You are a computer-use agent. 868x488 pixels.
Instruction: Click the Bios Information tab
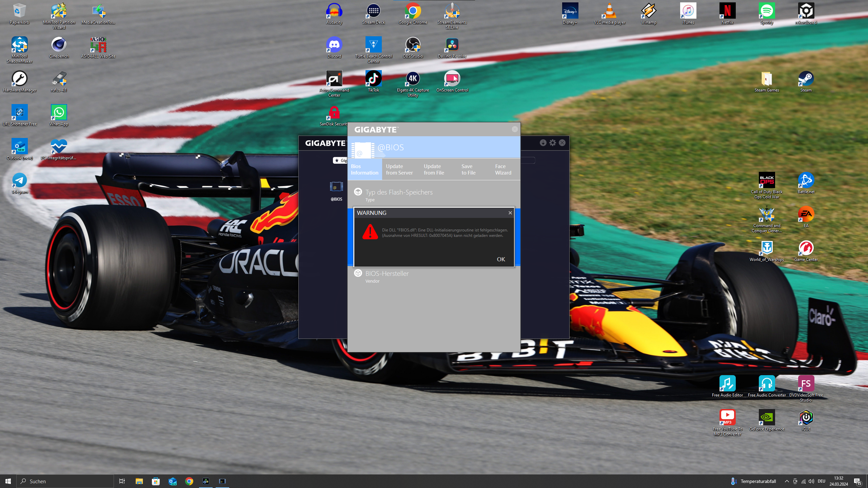pyautogui.click(x=364, y=169)
